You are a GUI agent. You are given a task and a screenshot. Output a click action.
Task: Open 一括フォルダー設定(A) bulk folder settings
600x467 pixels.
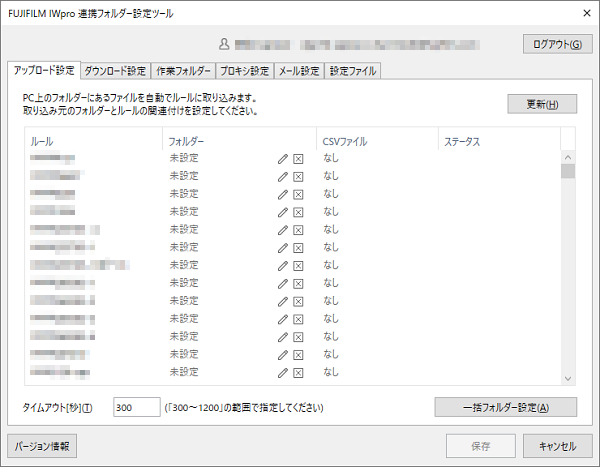tap(505, 407)
